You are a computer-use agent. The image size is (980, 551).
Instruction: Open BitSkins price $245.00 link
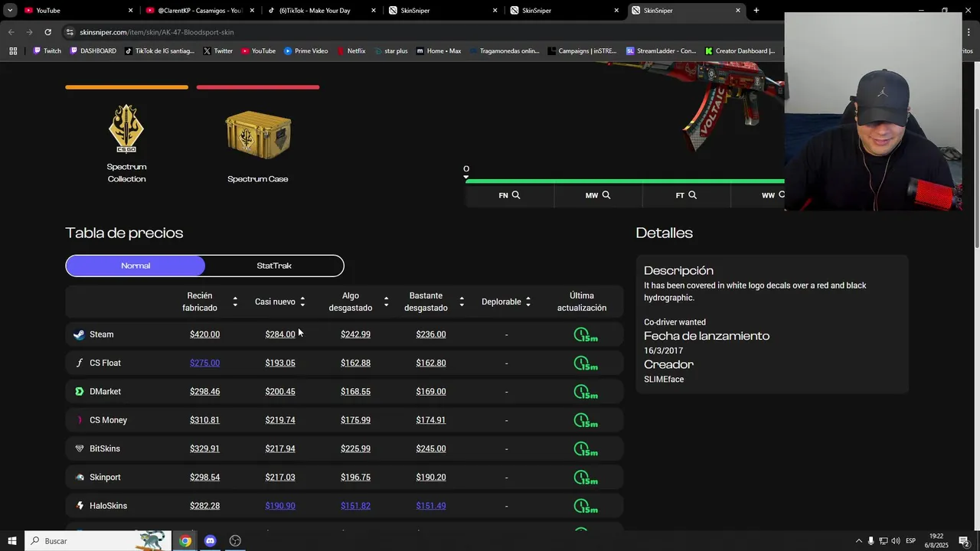pyautogui.click(x=431, y=448)
